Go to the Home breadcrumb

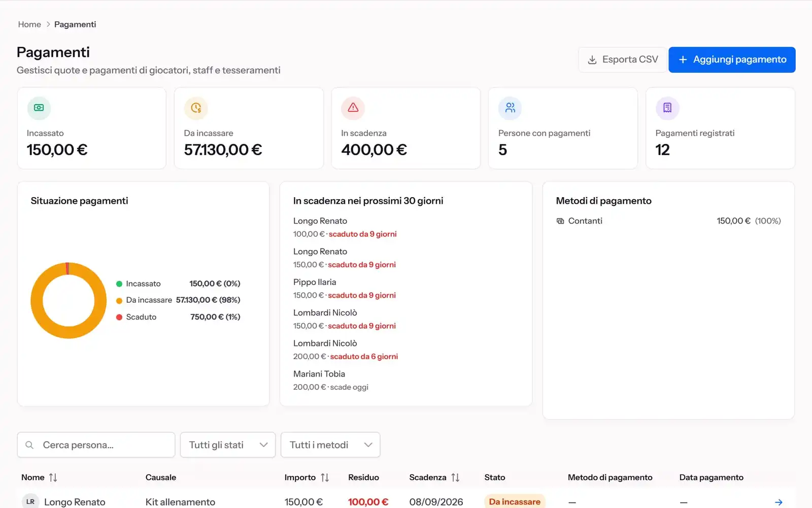29,24
